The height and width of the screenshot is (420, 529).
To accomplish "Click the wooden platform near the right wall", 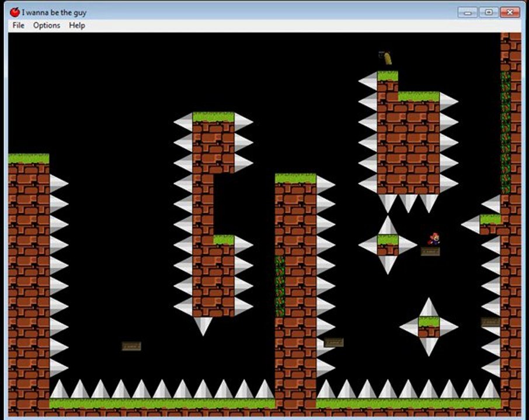I will click(490, 321).
